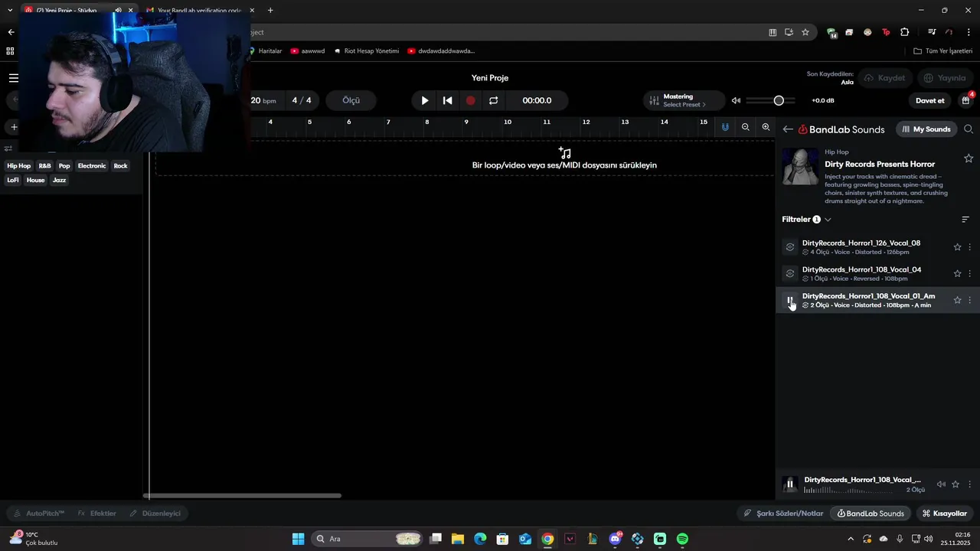Image resolution: width=980 pixels, height=551 pixels.
Task: Star the Horror1_108_Vocal_04 sound
Action: click(957, 273)
